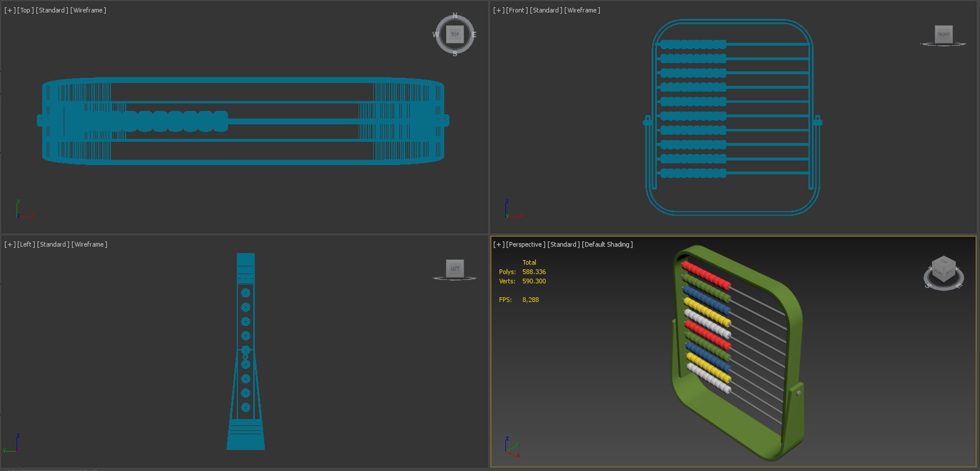Click the Total statistics heading
The width and height of the screenshot is (980, 471).
[529, 263]
